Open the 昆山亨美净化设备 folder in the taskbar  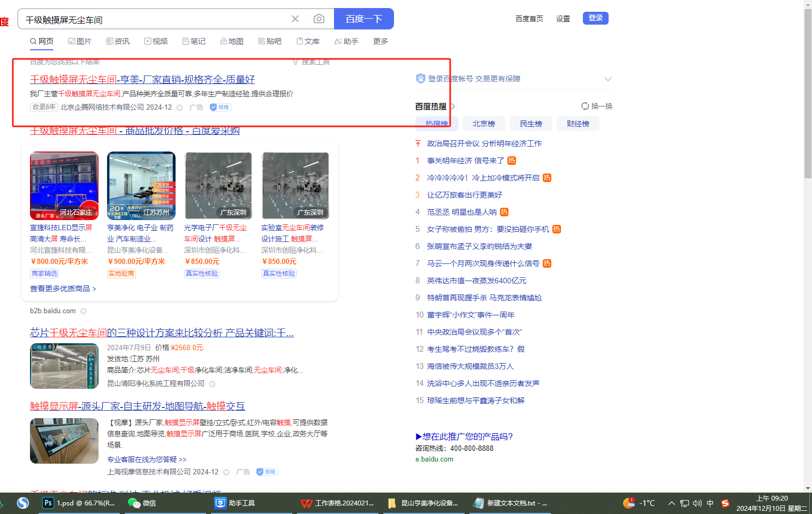[423, 503]
